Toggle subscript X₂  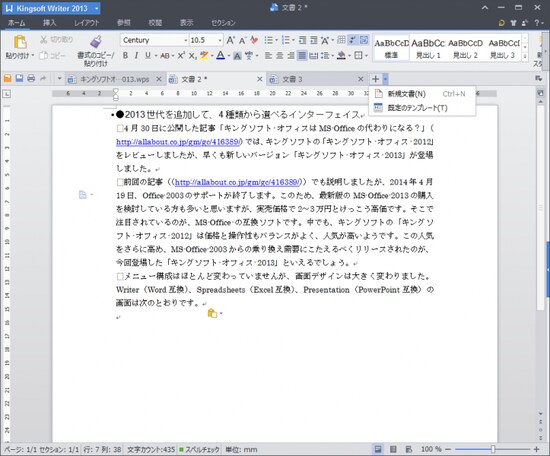pyautogui.click(x=193, y=55)
